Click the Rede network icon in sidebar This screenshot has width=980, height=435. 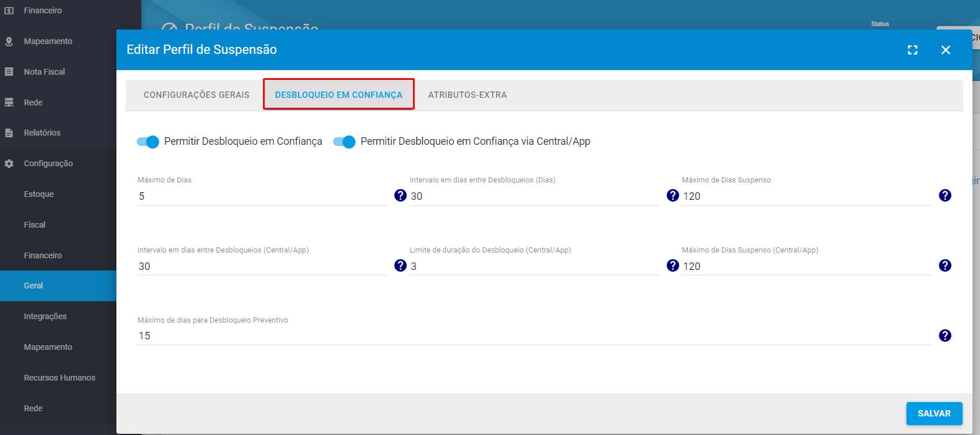coord(9,103)
